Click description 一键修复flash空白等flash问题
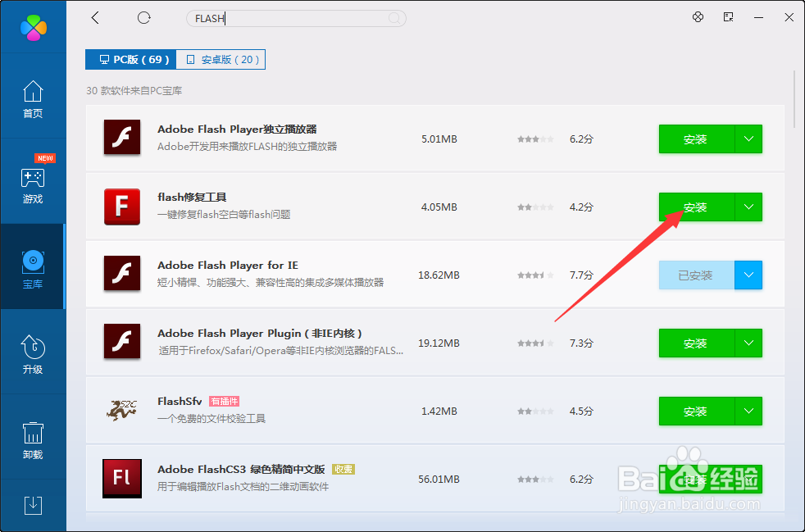This screenshot has height=532, width=805. pyautogui.click(x=224, y=214)
